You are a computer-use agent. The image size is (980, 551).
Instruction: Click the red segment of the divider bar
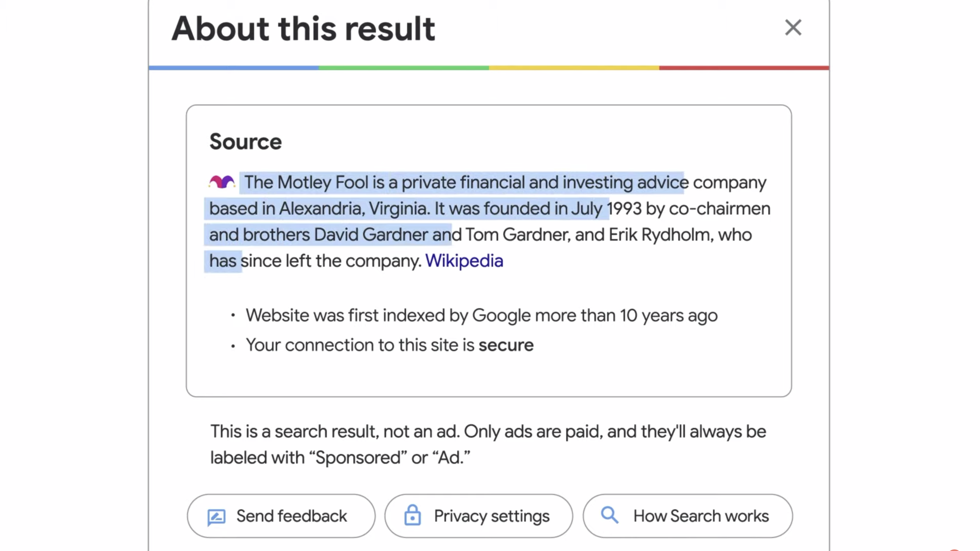point(744,68)
